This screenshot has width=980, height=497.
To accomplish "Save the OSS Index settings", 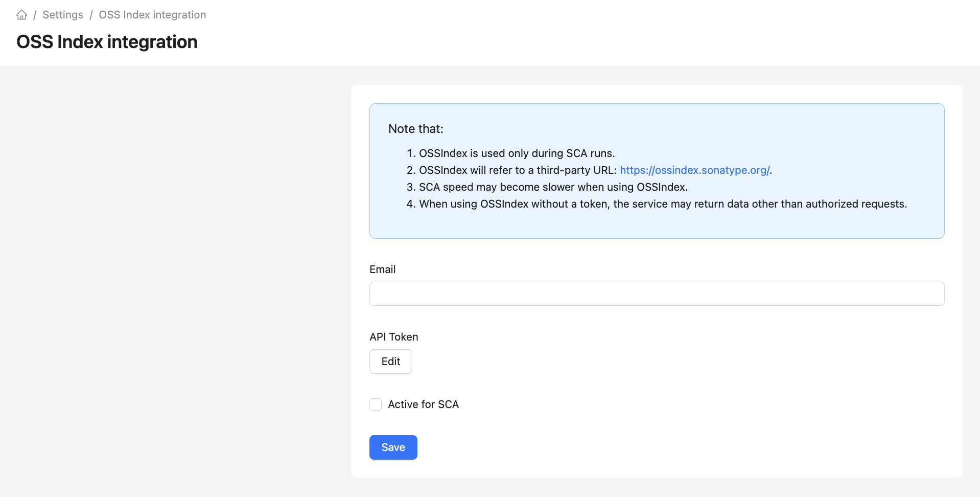I will [x=393, y=447].
